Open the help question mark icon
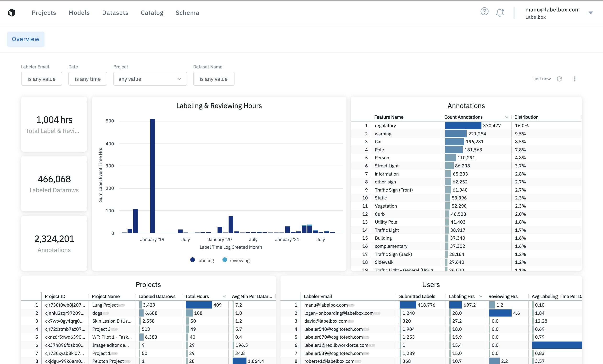 tap(484, 11)
